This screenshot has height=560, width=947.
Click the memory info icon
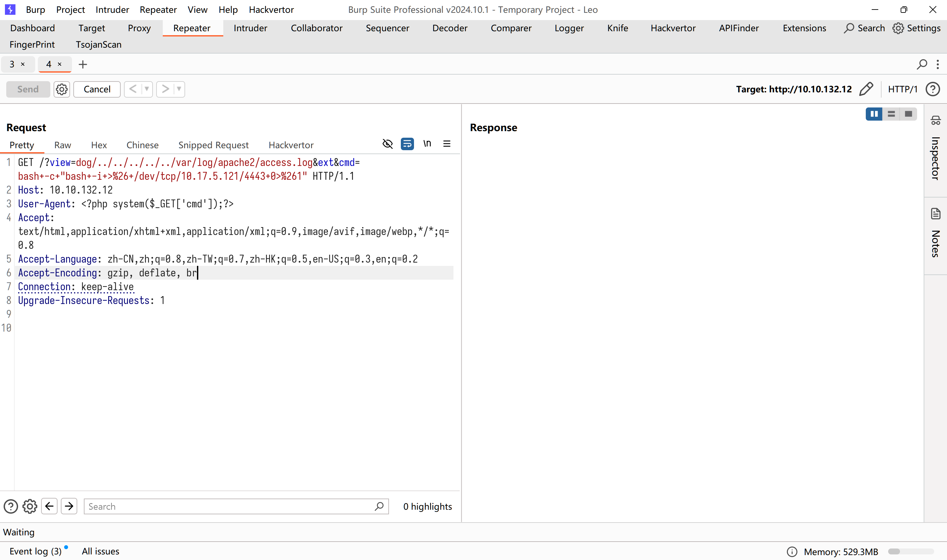(792, 552)
